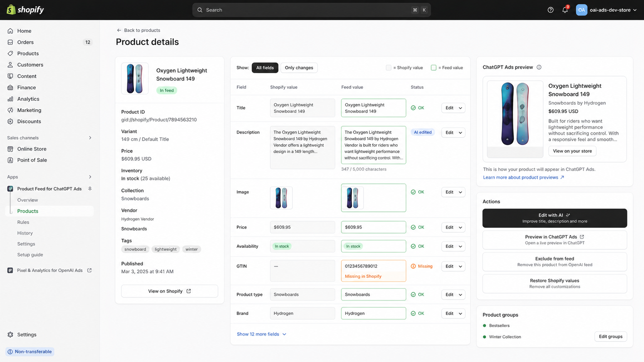
Task: Click the search magnifier icon
Action: point(200,10)
